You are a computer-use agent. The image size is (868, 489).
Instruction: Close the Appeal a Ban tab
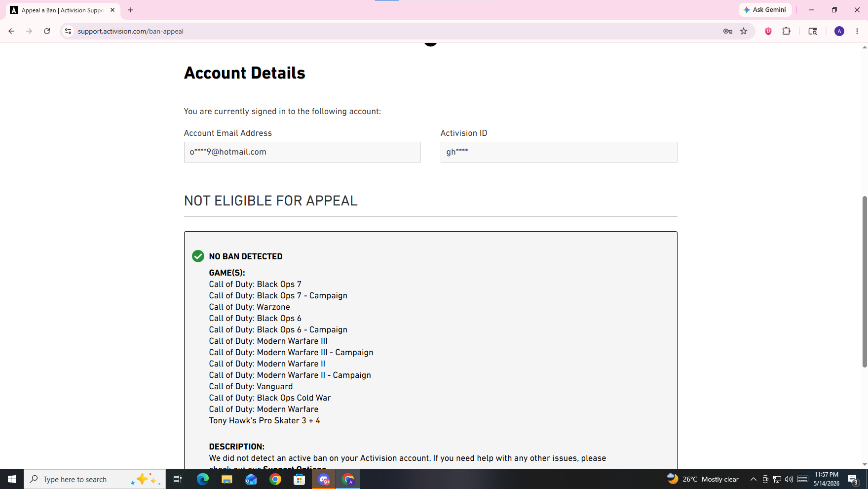[x=113, y=10]
